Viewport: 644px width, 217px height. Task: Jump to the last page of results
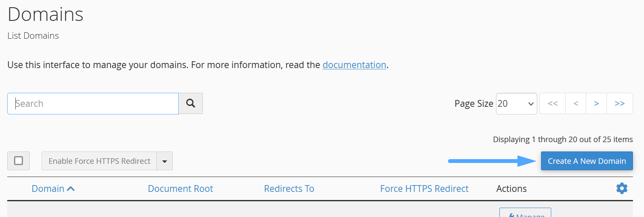click(x=619, y=103)
